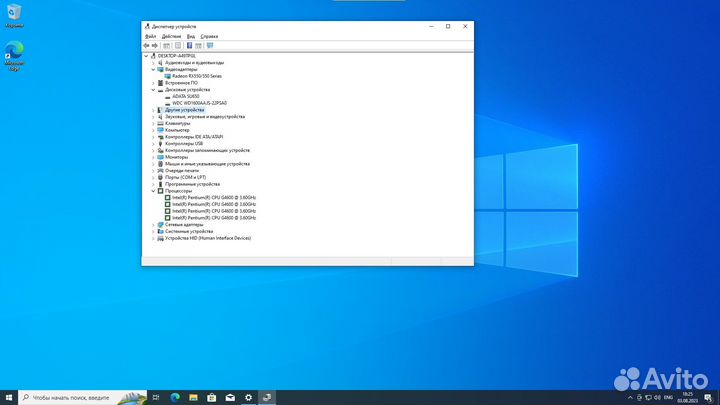This screenshot has height=405, width=720.
Task: Open the Справка menu
Action: [x=209, y=36]
